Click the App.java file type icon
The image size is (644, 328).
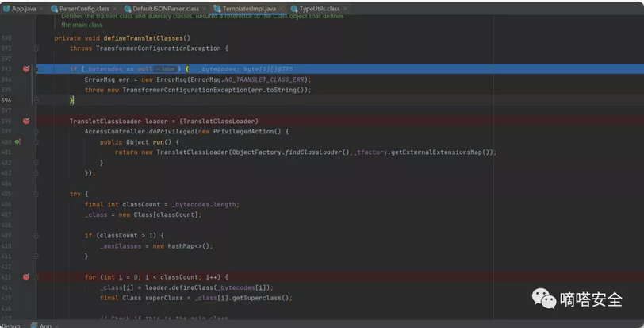[6, 9]
